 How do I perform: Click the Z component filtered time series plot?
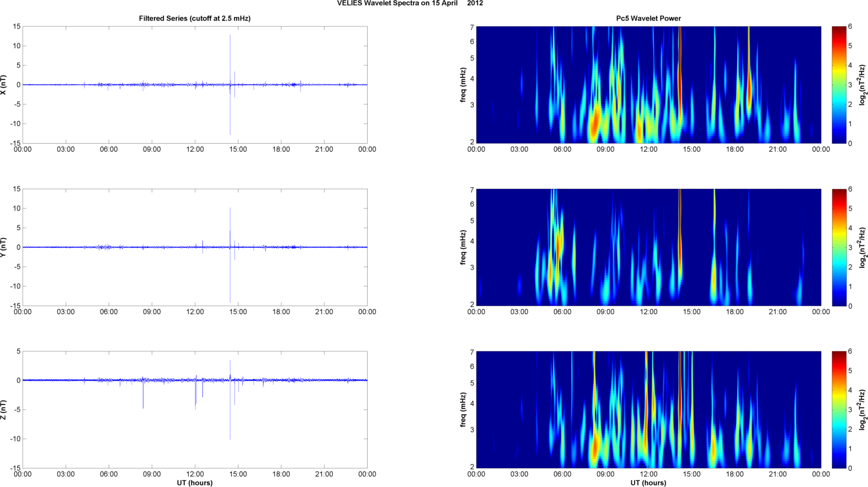pos(194,410)
